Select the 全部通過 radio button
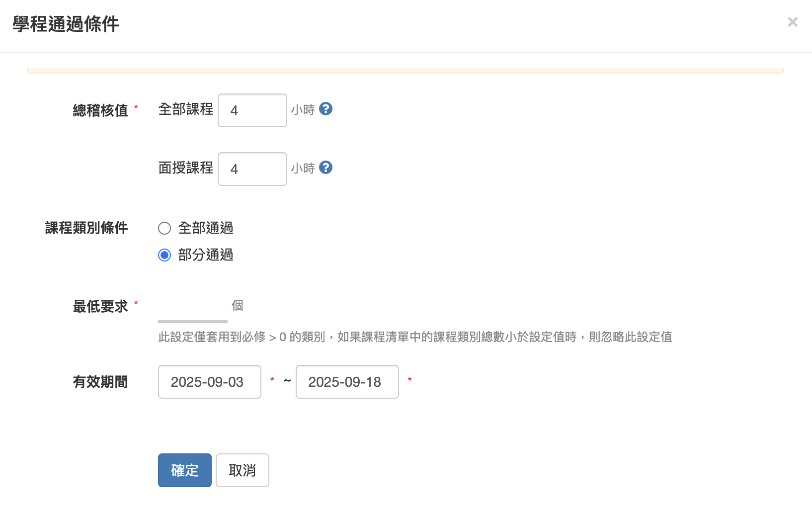 164,228
